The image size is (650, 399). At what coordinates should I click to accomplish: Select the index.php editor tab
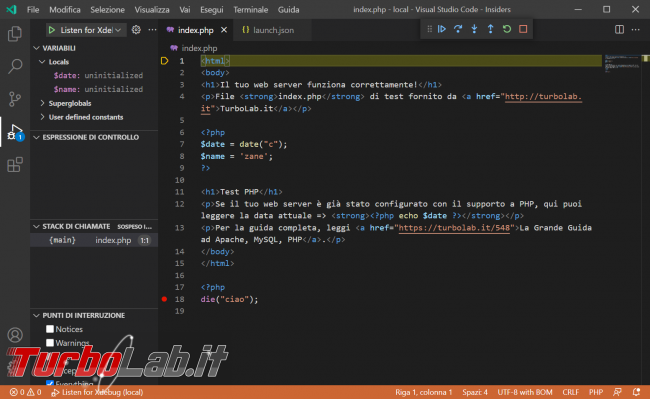196,30
